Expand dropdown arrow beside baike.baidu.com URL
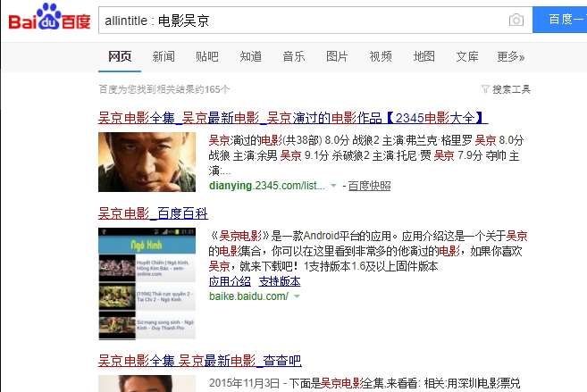This screenshot has height=392, width=587. coord(297,296)
